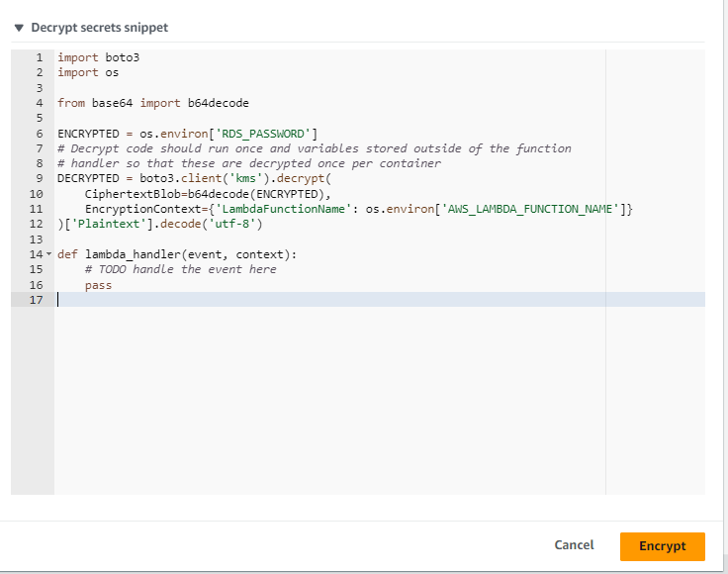Click the ENCRYPTED variable name in line 6
728x574 pixels.
click(88, 134)
